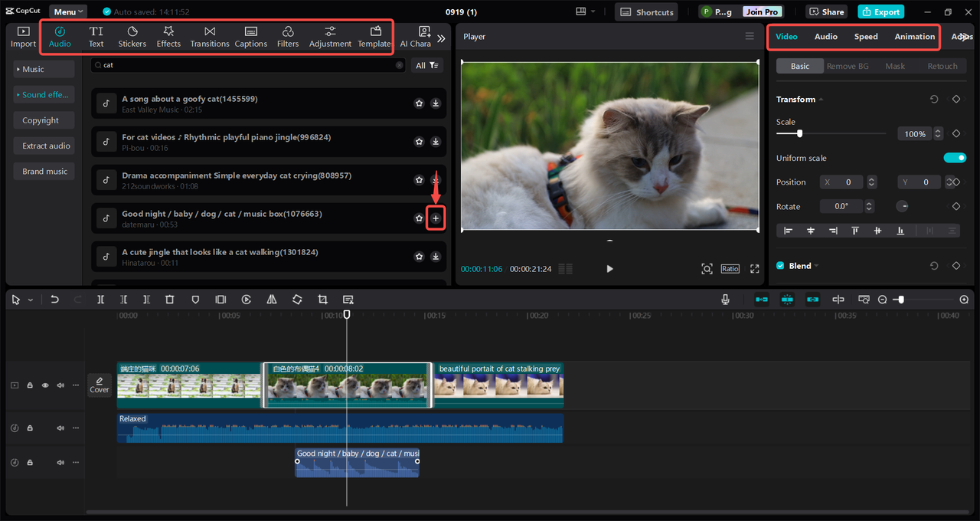Expand the selection tool mode dropdown

(31, 300)
